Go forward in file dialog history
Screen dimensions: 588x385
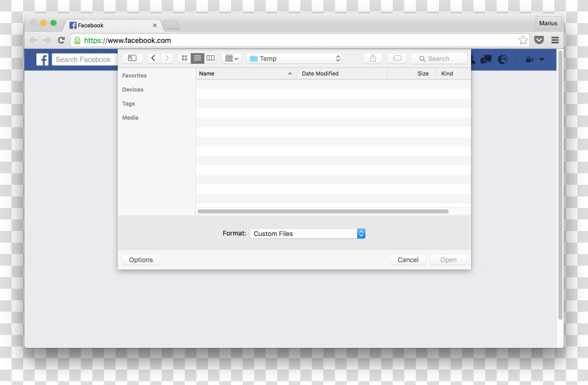click(167, 58)
